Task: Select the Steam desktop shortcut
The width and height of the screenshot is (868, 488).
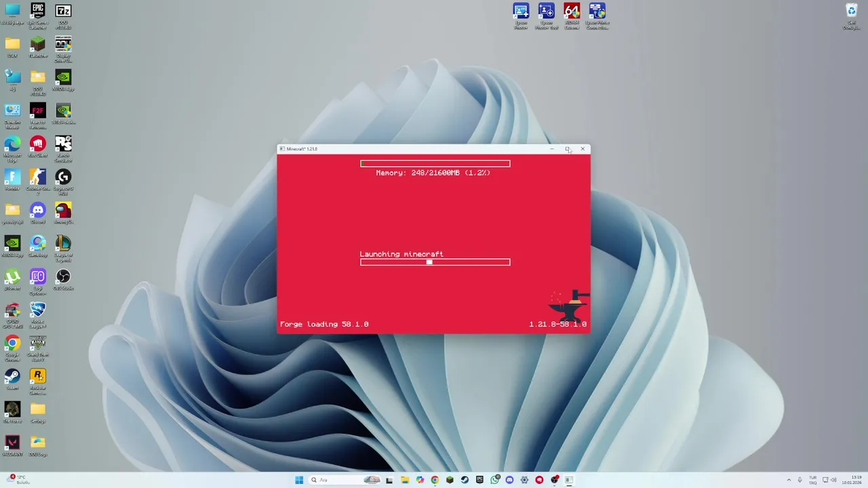Action: (12, 379)
